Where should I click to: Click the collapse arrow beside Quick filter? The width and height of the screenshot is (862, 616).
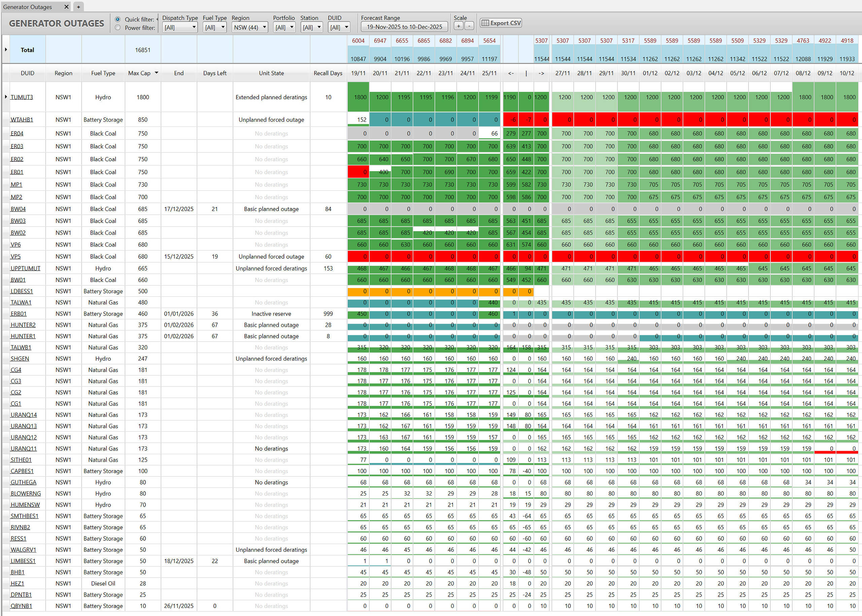[157, 19]
